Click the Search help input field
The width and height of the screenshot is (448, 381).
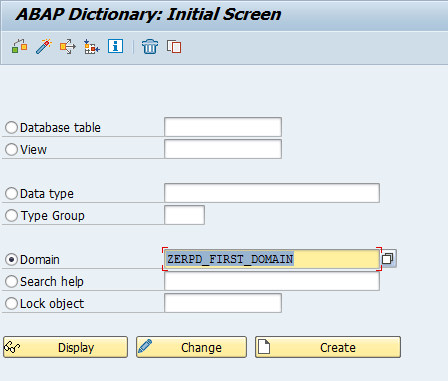272,281
